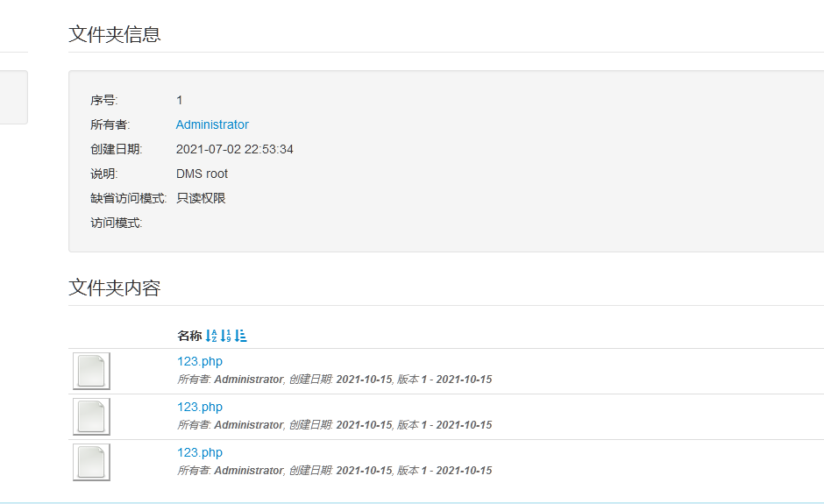Click the first file's owner and date details
824x504 pixels.
tap(334, 380)
